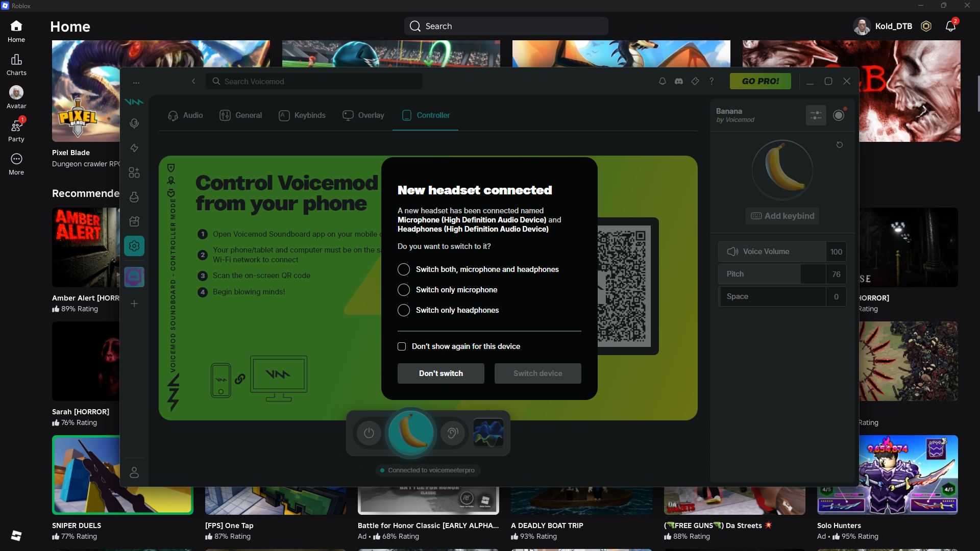Click the large Banana voice image
The height and width of the screenshot is (551, 980).
[x=782, y=170]
